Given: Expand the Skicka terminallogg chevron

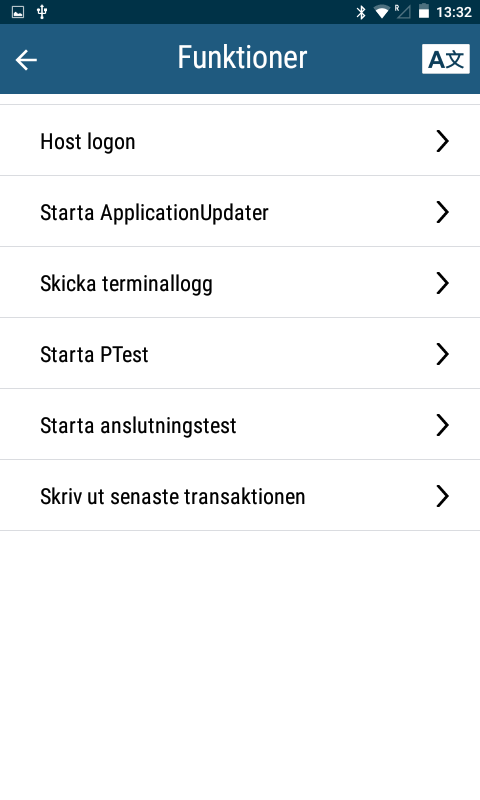Looking at the screenshot, I should tap(442, 283).
